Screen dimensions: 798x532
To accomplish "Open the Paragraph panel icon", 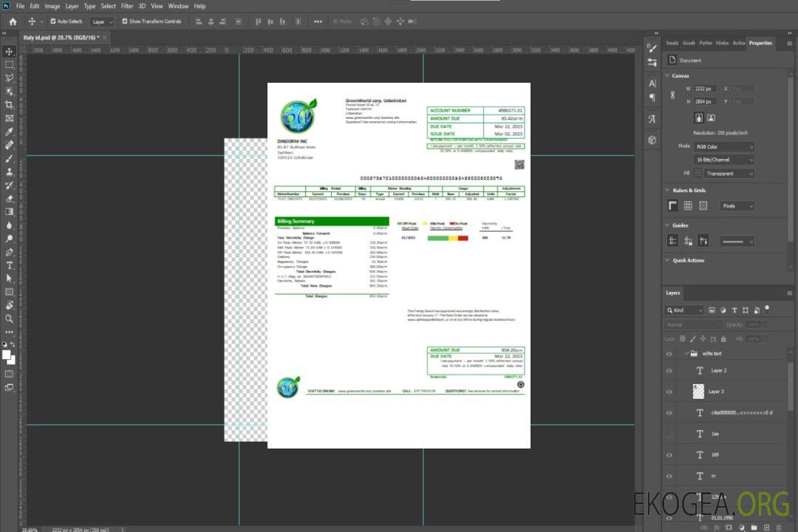I will (x=652, y=98).
